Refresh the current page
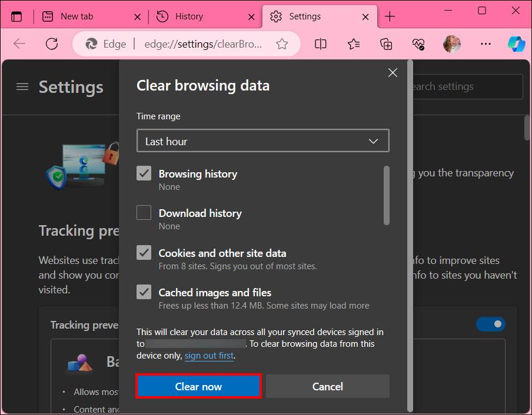 [x=52, y=43]
